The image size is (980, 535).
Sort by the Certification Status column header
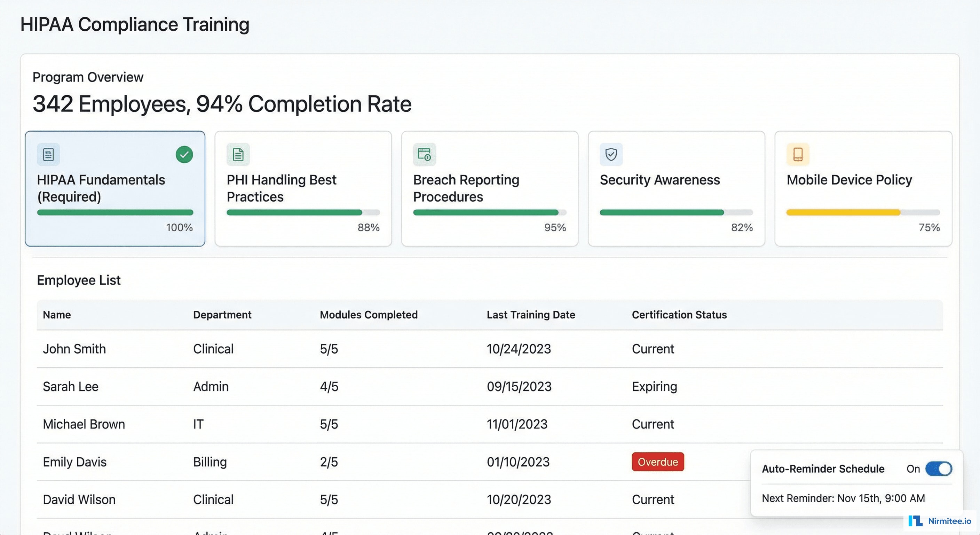(x=679, y=315)
